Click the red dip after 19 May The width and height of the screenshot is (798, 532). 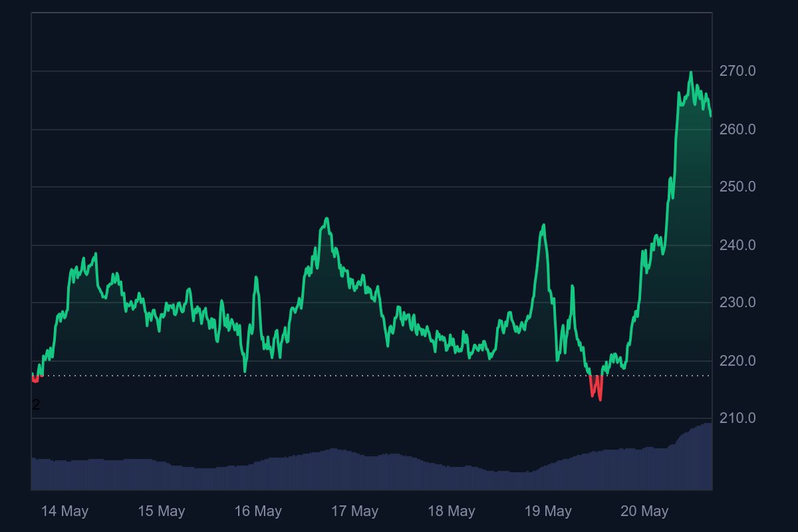click(x=596, y=388)
